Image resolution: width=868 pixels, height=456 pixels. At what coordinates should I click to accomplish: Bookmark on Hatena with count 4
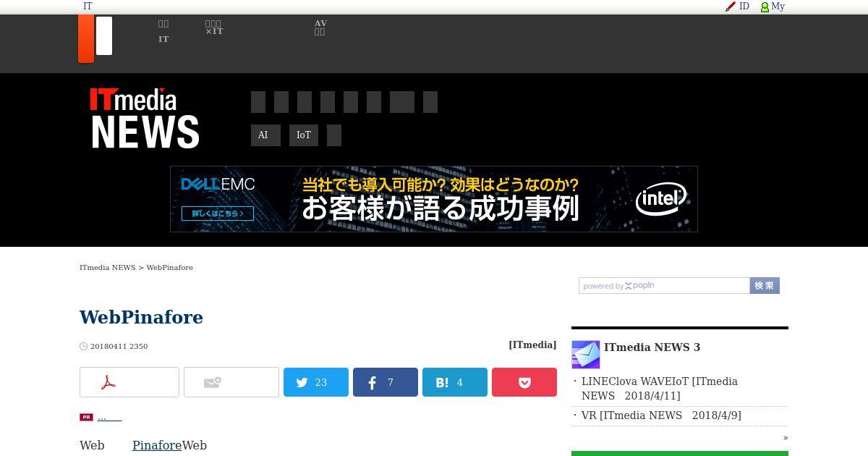[x=455, y=382]
